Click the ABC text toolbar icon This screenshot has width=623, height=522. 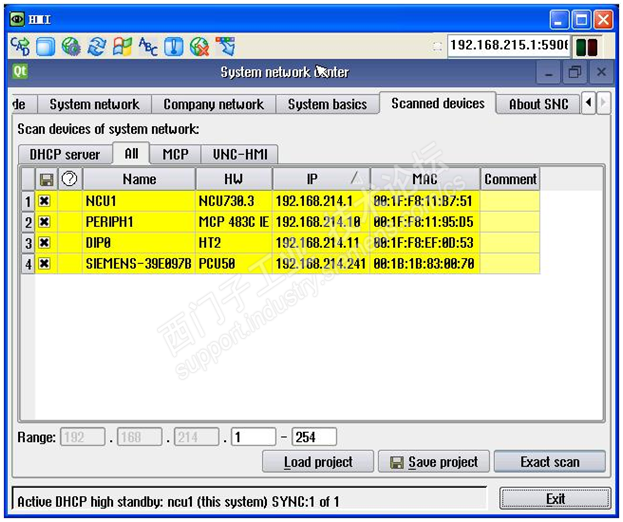148,46
